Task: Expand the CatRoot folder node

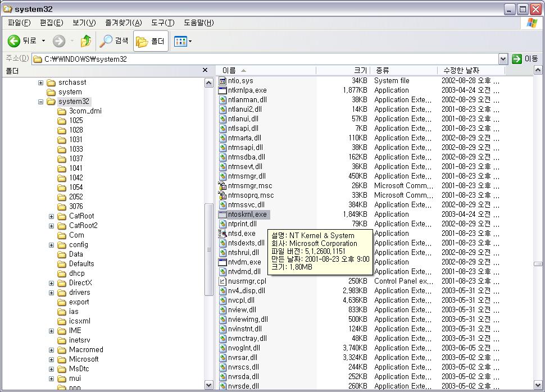Action: tap(52, 216)
